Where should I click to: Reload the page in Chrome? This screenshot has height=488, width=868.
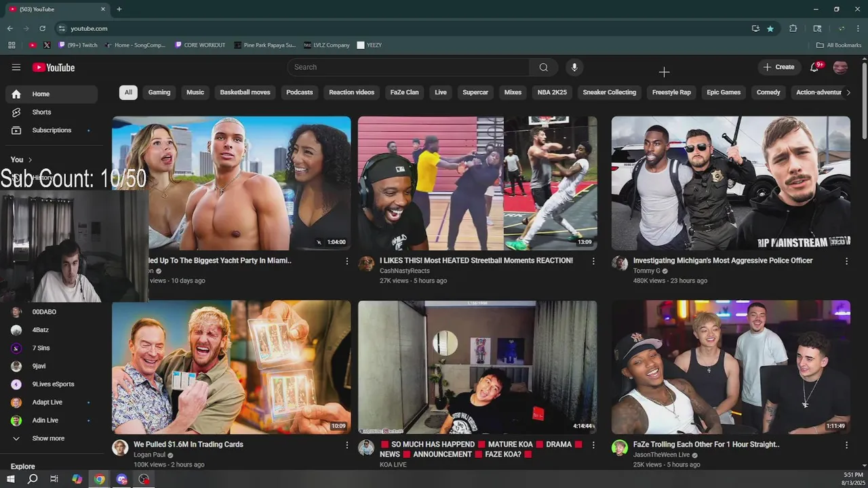[42, 28]
